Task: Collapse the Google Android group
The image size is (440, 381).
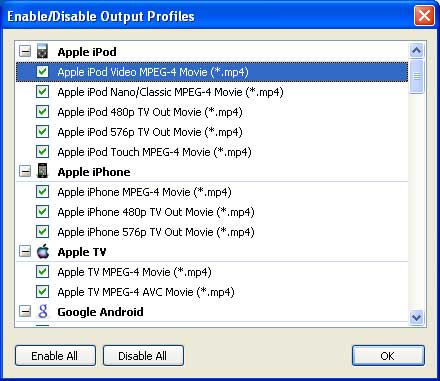Action: point(25,312)
